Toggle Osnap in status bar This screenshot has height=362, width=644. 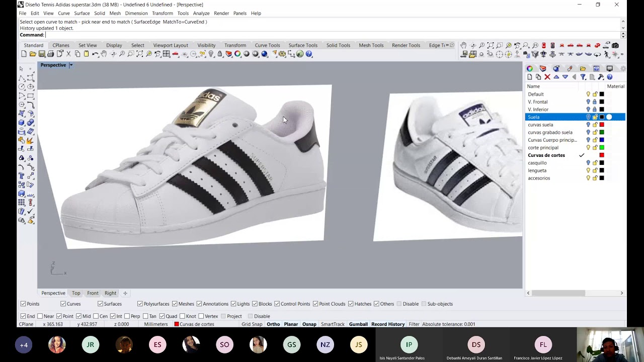309,324
